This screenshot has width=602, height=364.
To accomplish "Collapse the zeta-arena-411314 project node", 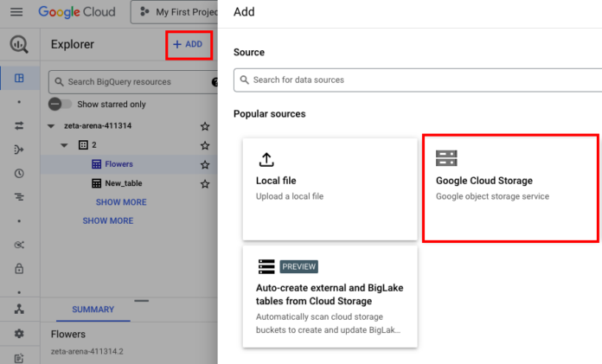I will click(x=51, y=126).
